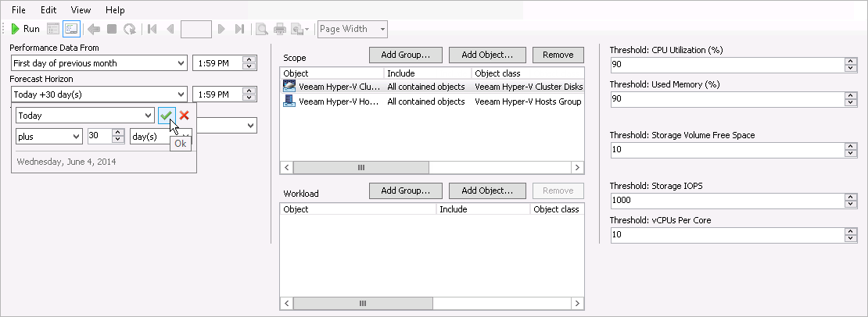Increase Performance Data From time

[249, 59]
